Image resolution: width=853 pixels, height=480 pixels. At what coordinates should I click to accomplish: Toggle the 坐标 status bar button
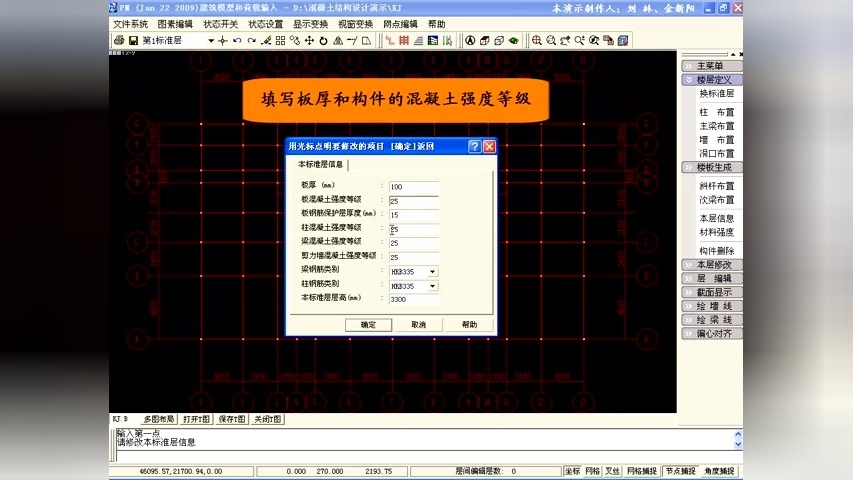pos(572,471)
